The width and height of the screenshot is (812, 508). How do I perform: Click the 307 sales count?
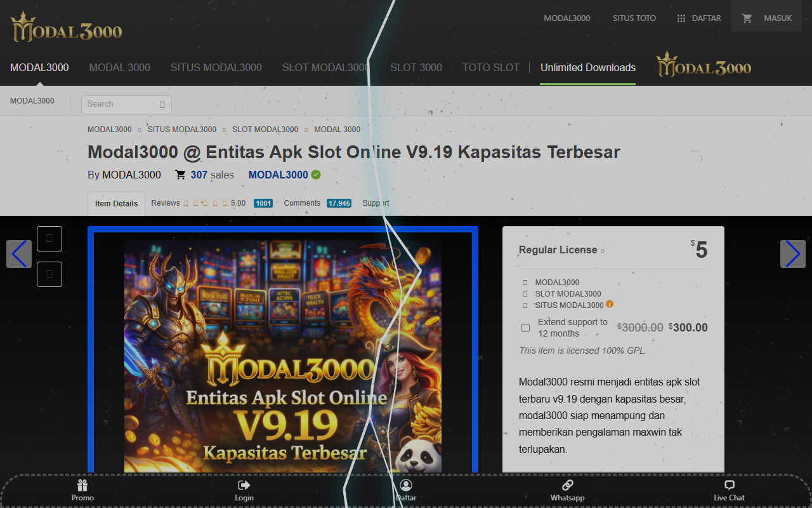(x=212, y=175)
